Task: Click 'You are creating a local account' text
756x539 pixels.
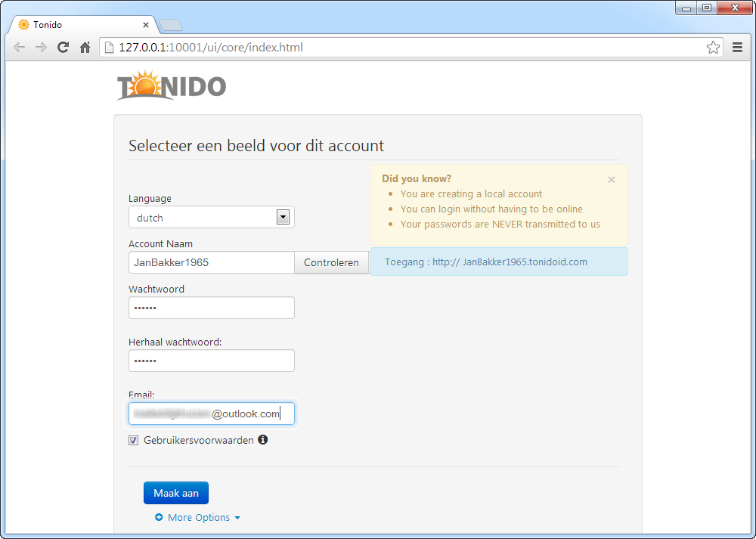Action: click(471, 194)
